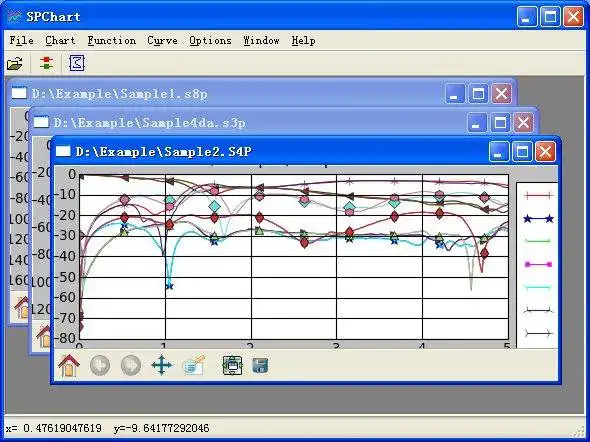This screenshot has width=590, height=442.
Task: Maximize the Sample2.S4P window
Action: pyautogui.click(x=522, y=151)
